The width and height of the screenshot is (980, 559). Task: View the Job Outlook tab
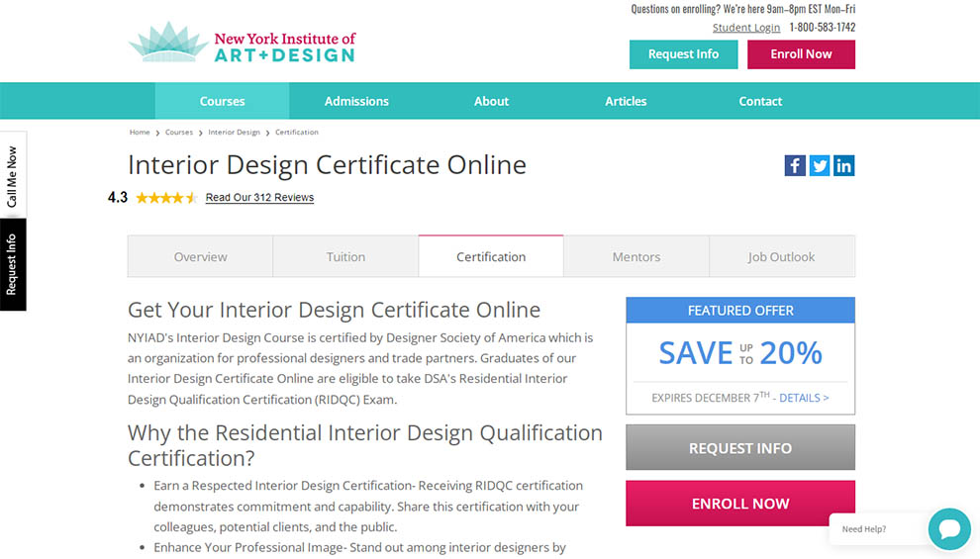pyautogui.click(x=781, y=256)
